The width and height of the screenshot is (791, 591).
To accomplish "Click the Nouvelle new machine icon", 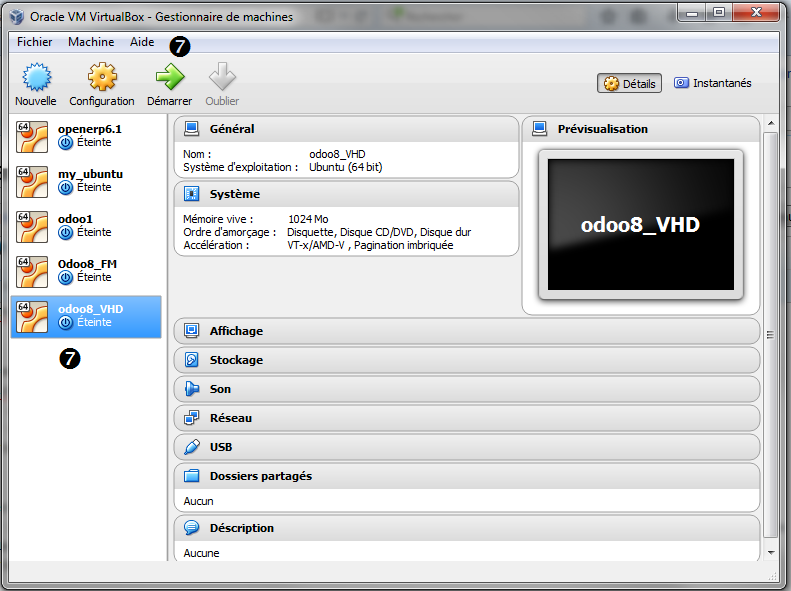I will pos(36,78).
